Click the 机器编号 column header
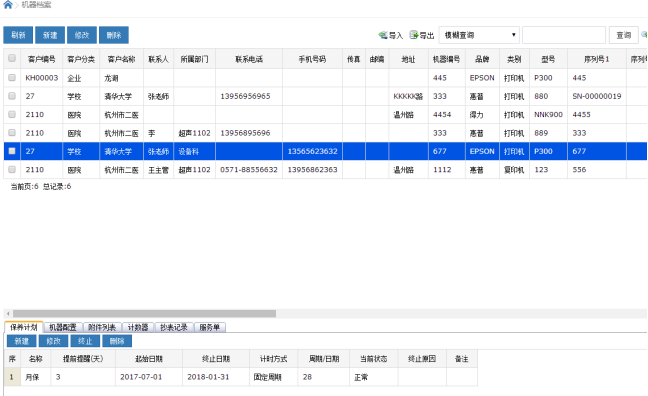The width and height of the screenshot is (648, 396). (446, 59)
